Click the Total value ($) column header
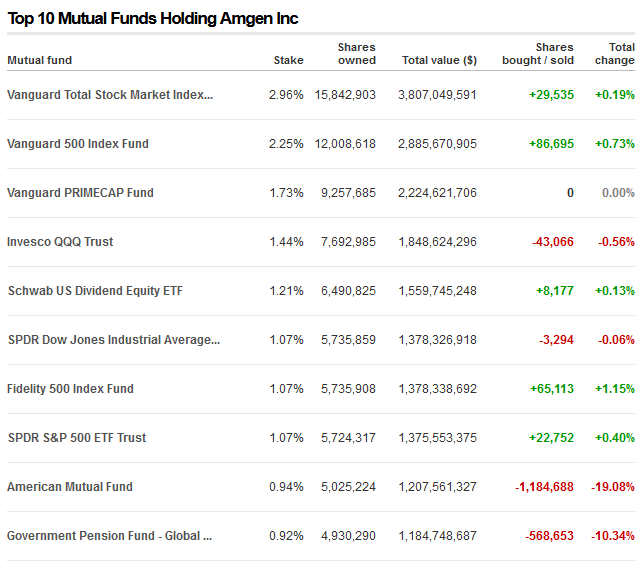 point(439,60)
